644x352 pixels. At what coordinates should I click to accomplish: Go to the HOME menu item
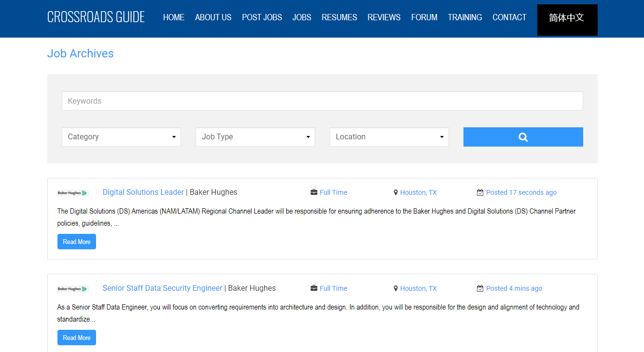174,17
